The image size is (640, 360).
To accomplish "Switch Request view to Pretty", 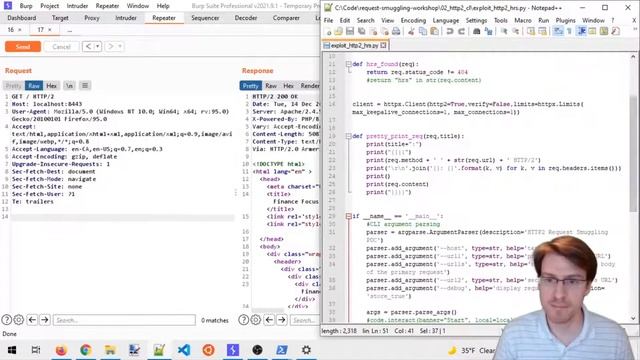I will pyautogui.click(x=13, y=86).
